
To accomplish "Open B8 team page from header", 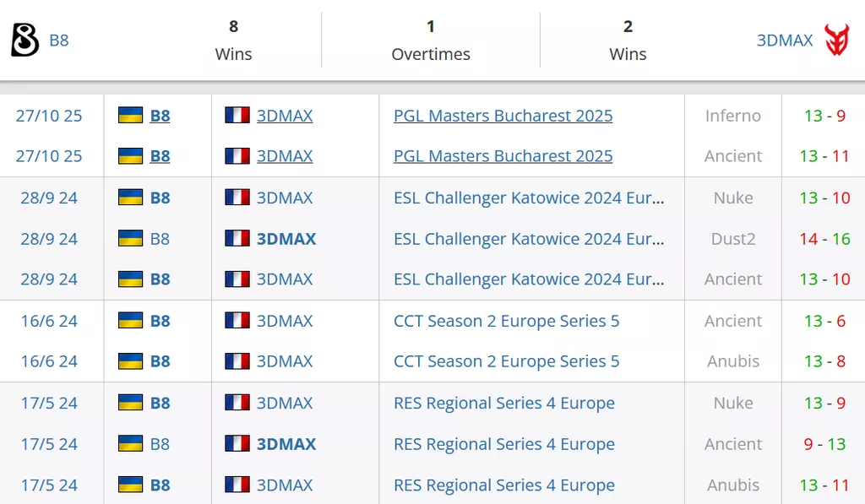I will tap(58, 40).
